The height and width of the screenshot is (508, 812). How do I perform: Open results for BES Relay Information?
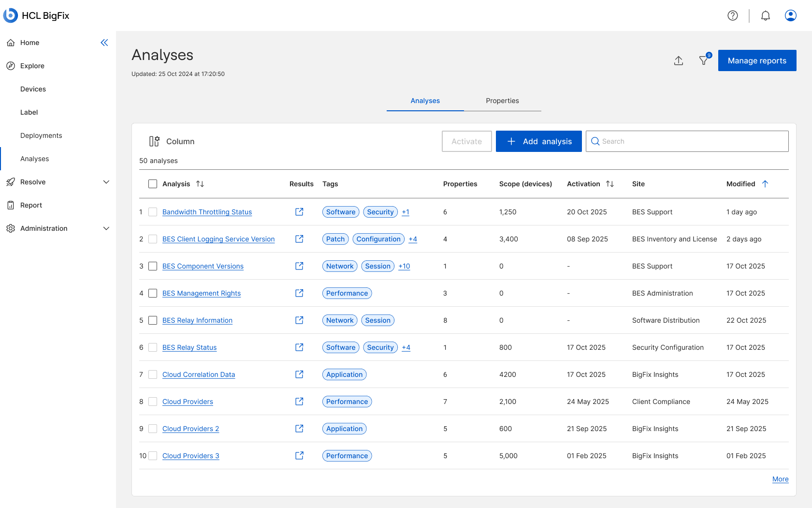click(x=300, y=320)
